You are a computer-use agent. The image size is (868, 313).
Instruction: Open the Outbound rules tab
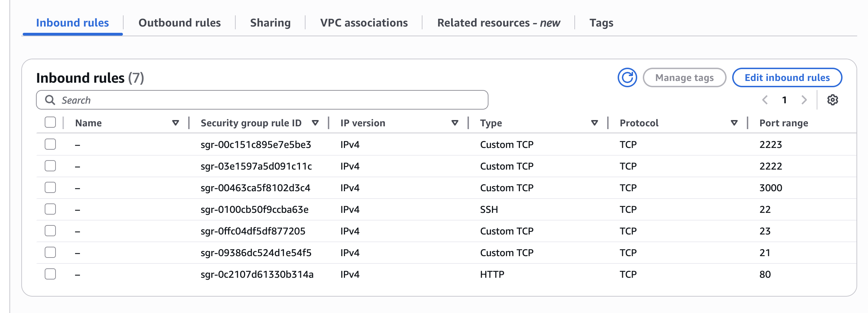coord(179,23)
